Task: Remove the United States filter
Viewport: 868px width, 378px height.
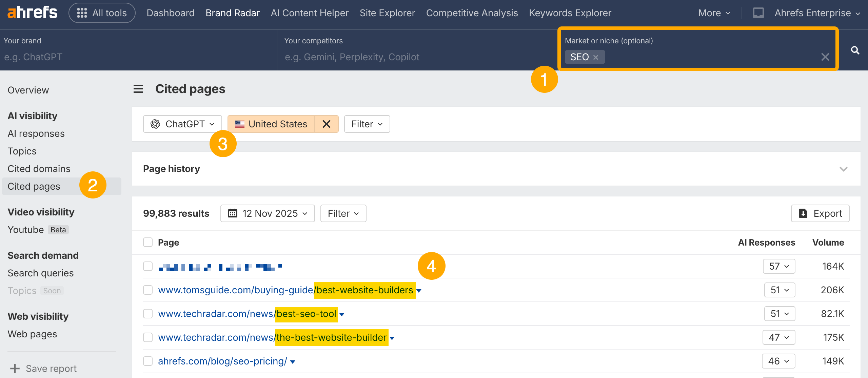Action: pos(326,124)
